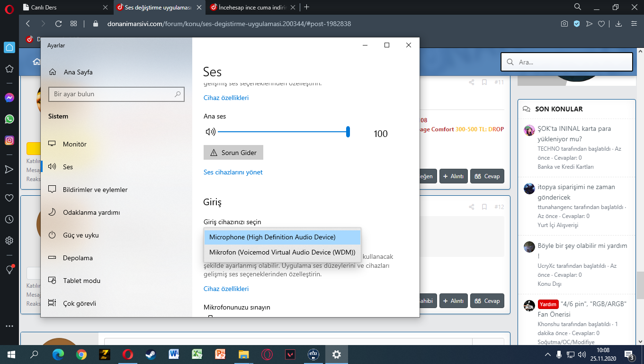Open the Action Center notifications icon

630,355
